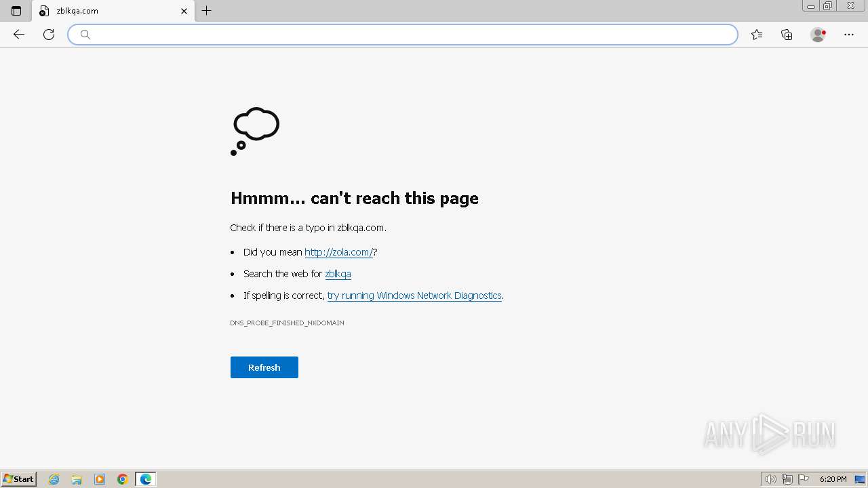Focus the address bar input

click(x=403, y=35)
